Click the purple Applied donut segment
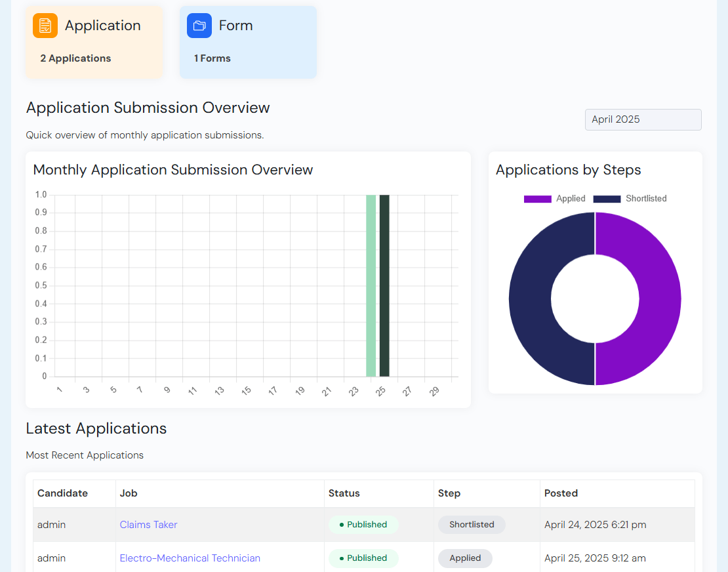The height and width of the screenshot is (572, 728). click(659, 298)
